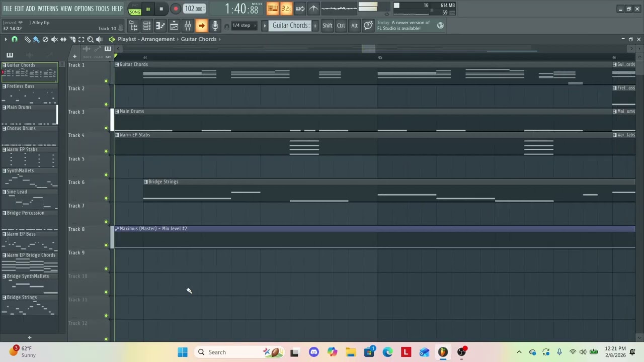Open the playlist options menu arrow
The height and width of the screenshot is (362, 644).
pos(6,39)
